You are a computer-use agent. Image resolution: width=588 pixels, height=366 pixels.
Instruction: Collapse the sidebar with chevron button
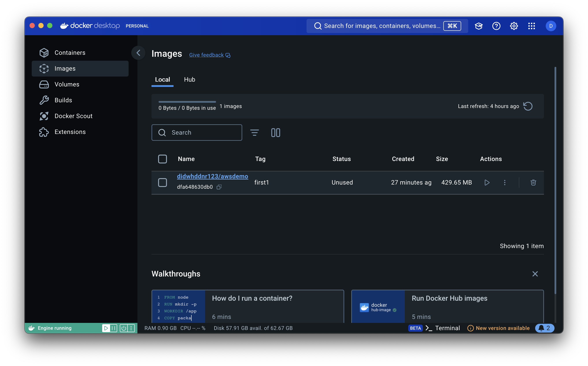point(138,53)
